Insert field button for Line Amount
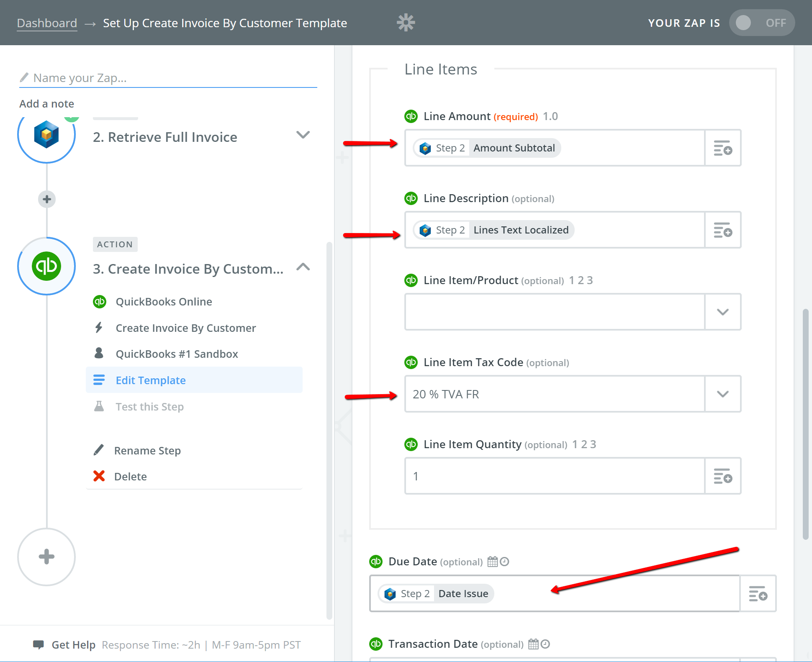The height and width of the screenshot is (662, 812). [723, 148]
